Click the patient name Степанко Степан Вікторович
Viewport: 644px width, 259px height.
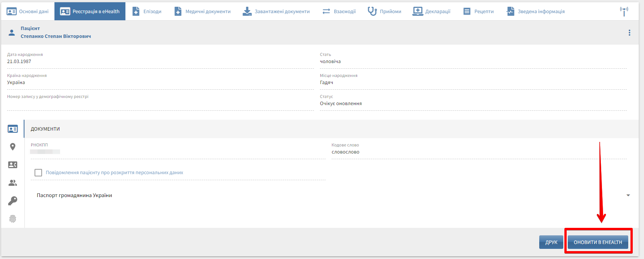pyautogui.click(x=56, y=36)
